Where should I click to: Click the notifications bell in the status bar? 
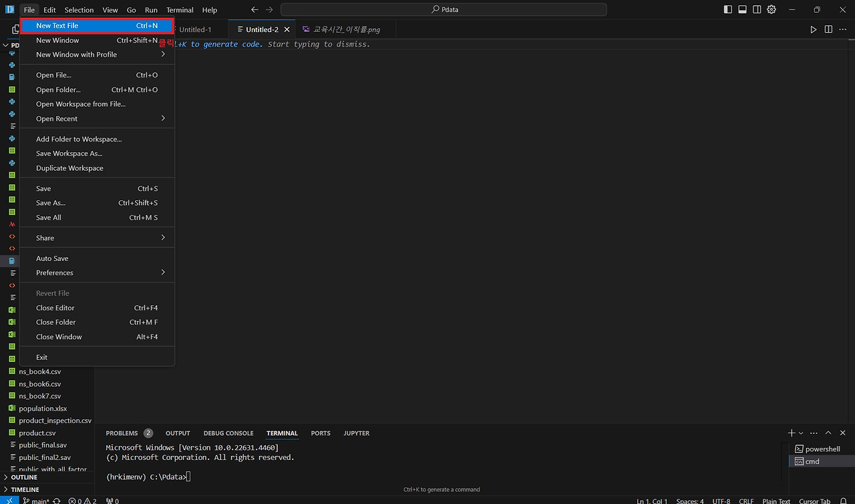coord(843,501)
